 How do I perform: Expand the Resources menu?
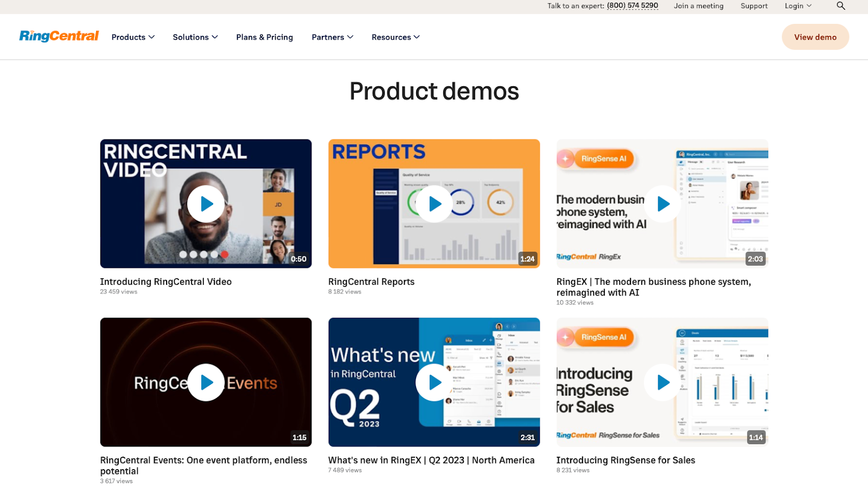pyautogui.click(x=395, y=37)
